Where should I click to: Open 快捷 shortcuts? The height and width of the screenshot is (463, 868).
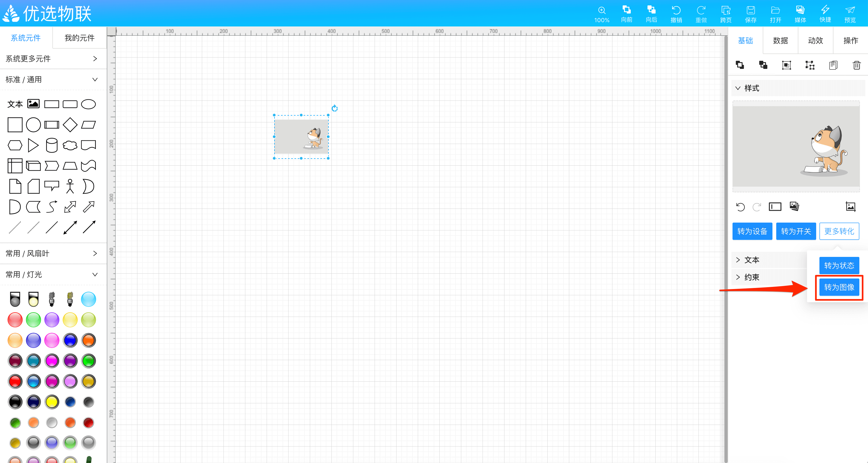coord(825,14)
